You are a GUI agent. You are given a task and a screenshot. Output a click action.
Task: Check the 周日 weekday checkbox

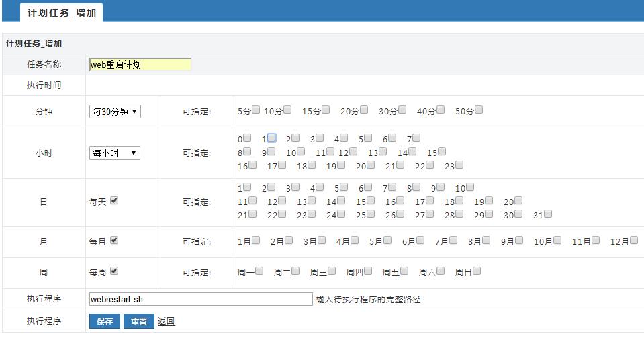[477, 271]
